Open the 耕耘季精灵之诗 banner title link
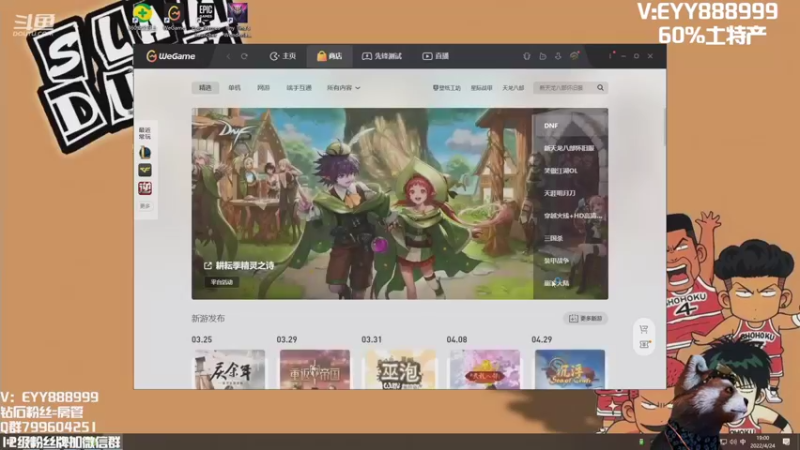The width and height of the screenshot is (800, 450). click(x=245, y=265)
